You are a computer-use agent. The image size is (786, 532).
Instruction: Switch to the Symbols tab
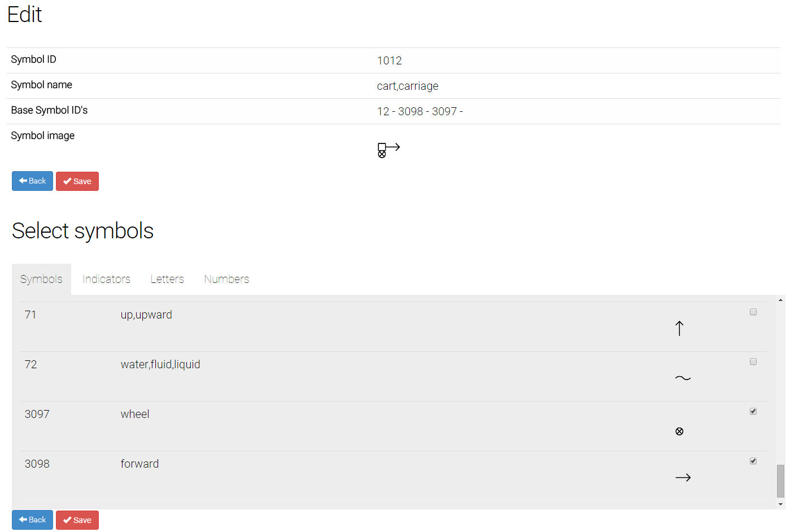[41, 279]
